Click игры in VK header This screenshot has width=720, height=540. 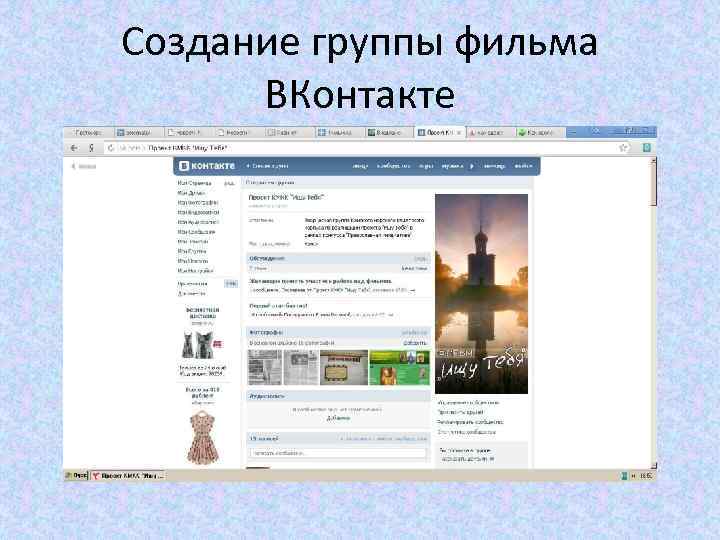(426, 166)
